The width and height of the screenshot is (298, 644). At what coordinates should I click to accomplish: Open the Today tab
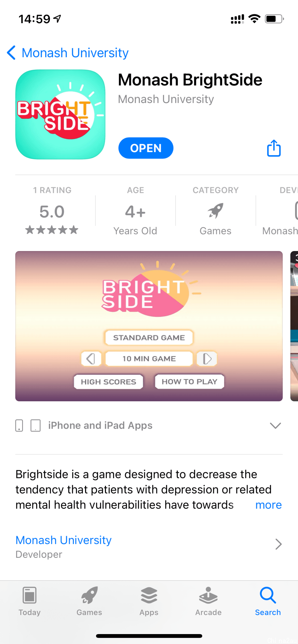click(30, 601)
